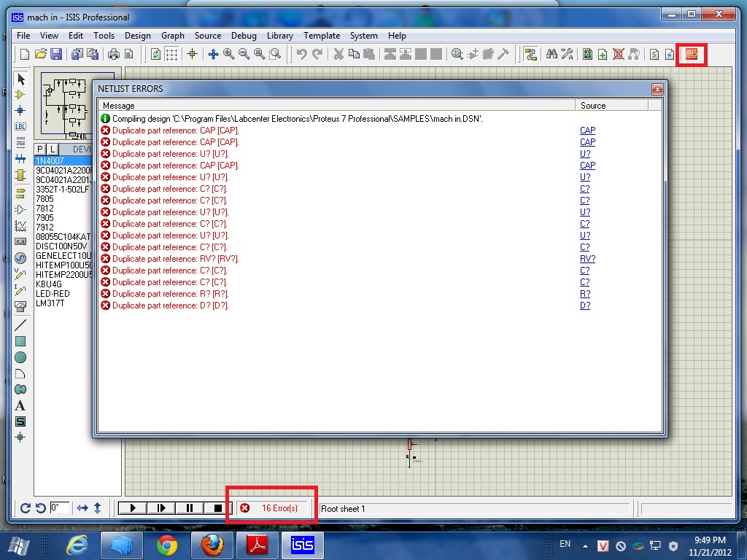The height and width of the screenshot is (560, 747).
Task: Select the wire label (LBL) tool
Action: coord(20,127)
